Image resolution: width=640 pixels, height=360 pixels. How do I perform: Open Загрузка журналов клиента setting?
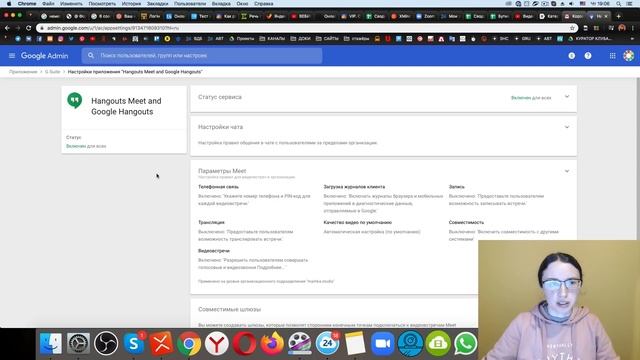354,187
